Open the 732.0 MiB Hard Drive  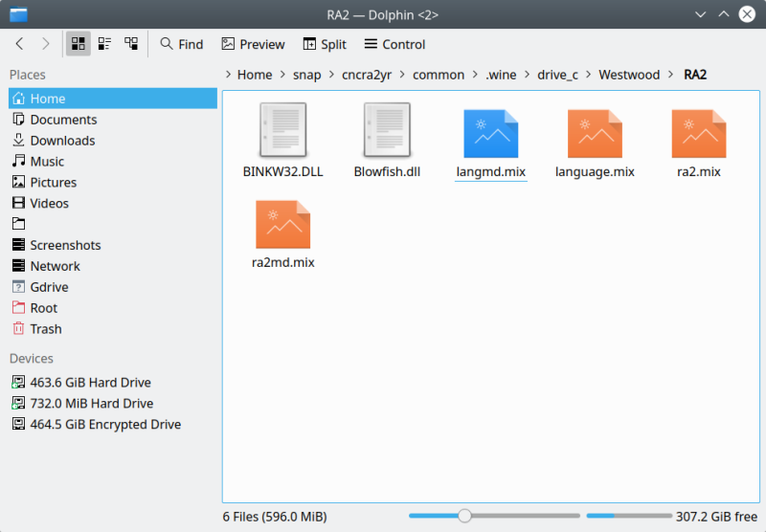(x=113, y=403)
